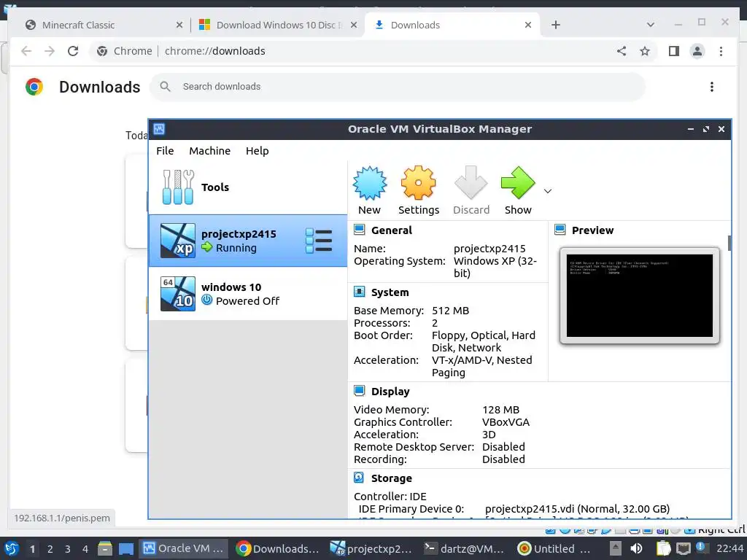The image size is (747, 560).
Task: Click the VirtualBox title bar logo icon
Action: (159, 129)
